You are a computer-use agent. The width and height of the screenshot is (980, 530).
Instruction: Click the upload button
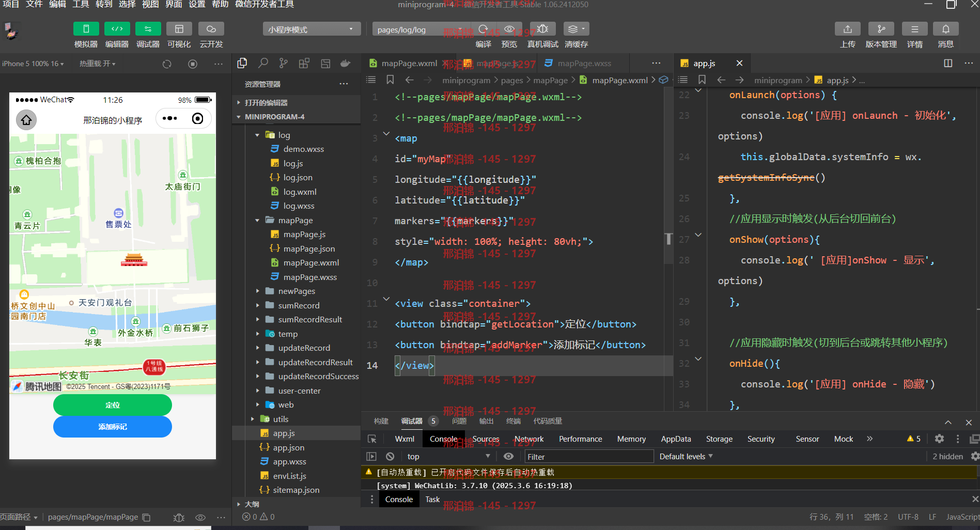(x=848, y=29)
